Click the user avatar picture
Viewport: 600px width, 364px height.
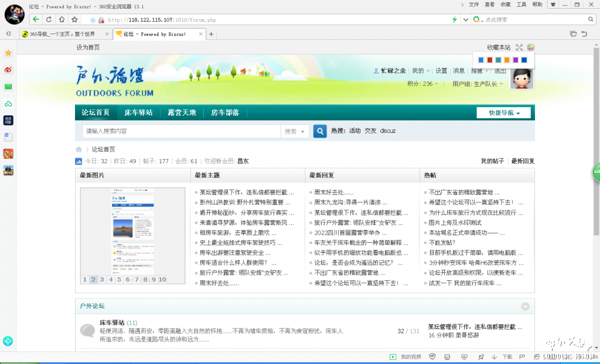[521, 78]
